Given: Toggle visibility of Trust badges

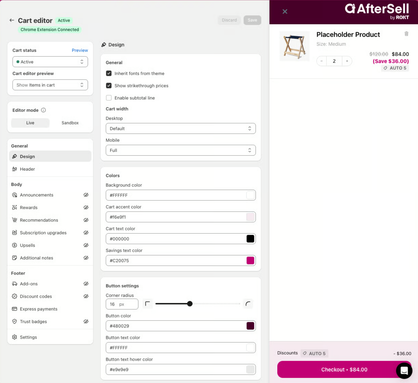Looking at the screenshot, I should 86,322.
